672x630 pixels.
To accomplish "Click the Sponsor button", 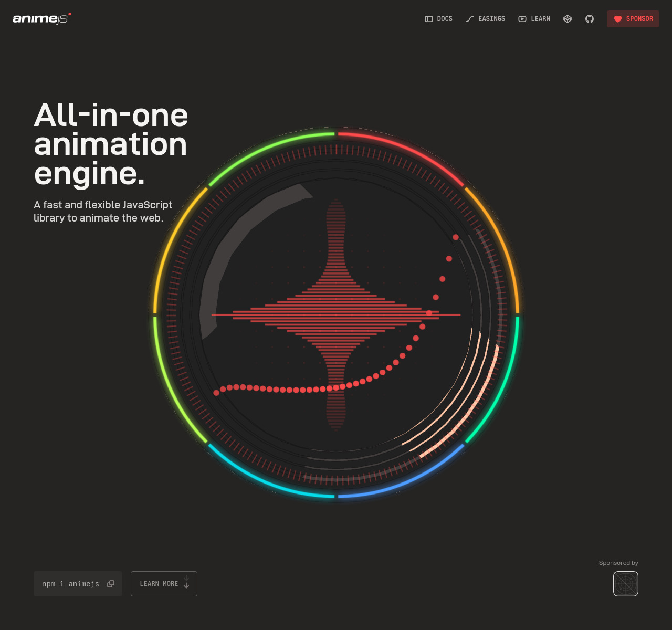I will pos(633,19).
